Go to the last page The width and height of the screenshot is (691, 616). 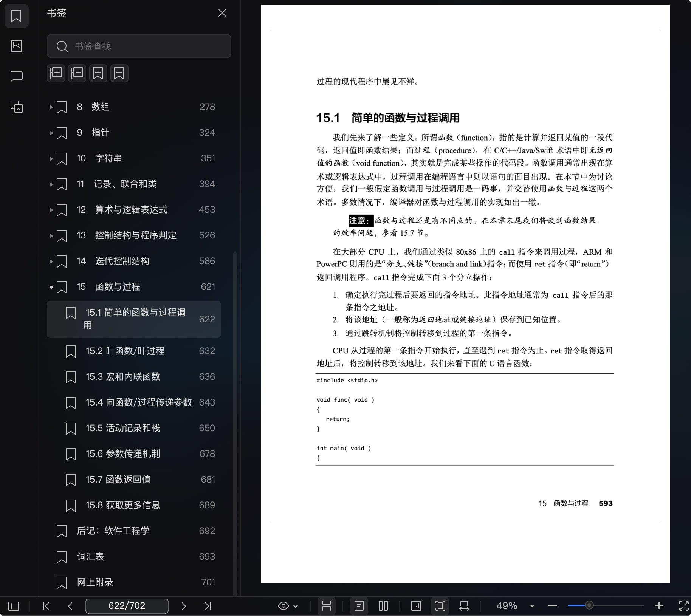click(208, 606)
